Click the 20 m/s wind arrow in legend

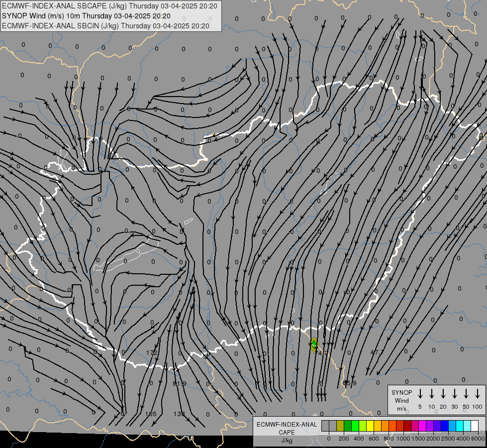point(443,394)
